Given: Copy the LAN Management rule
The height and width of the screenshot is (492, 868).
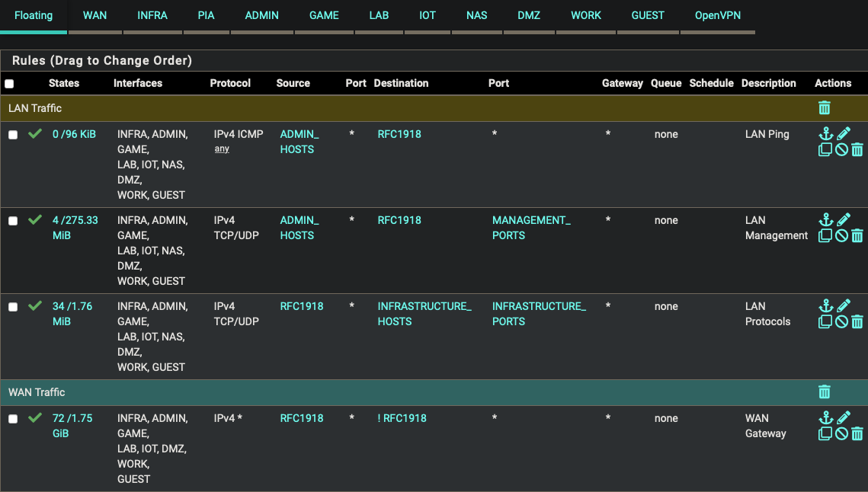Looking at the screenshot, I should pyautogui.click(x=825, y=236).
